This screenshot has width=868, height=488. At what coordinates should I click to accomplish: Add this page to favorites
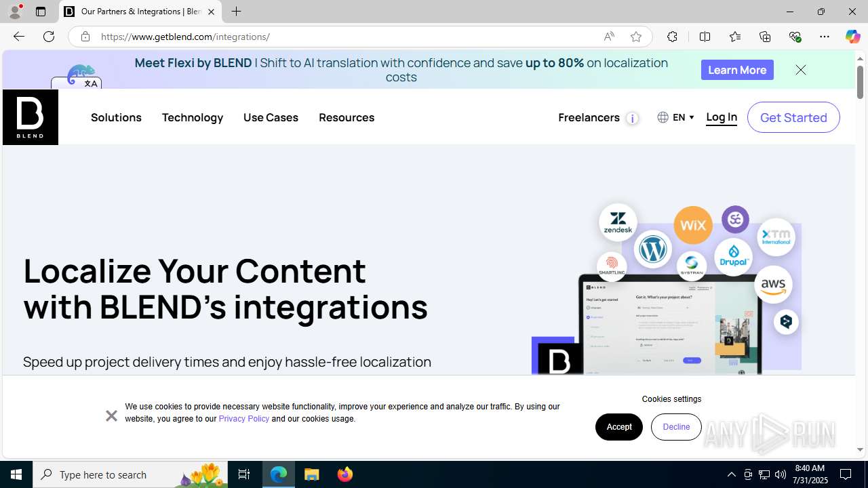(636, 37)
